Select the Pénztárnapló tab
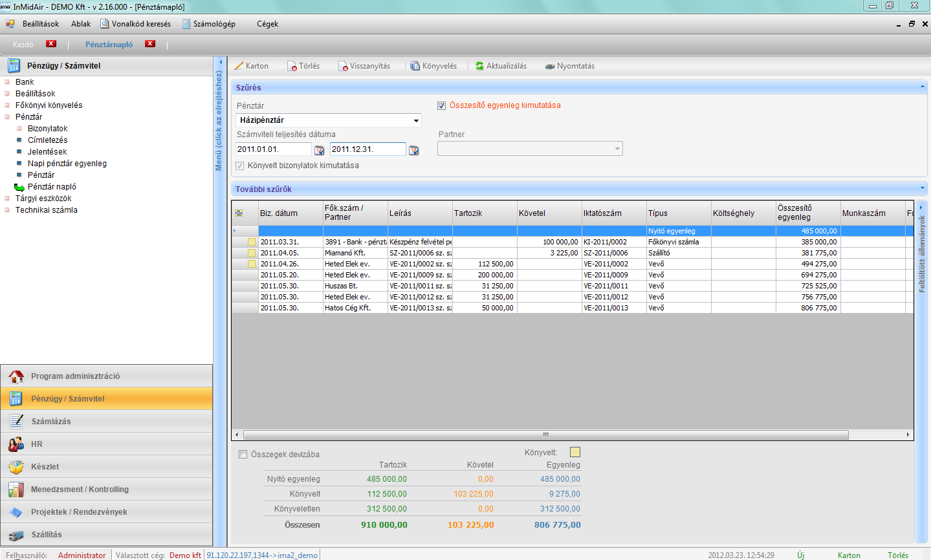This screenshot has height=560, width=931. click(109, 45)
